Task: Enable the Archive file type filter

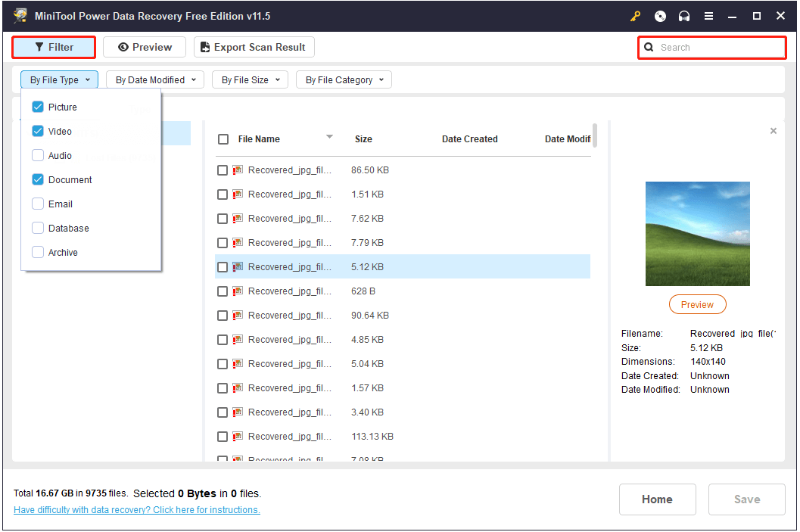Action: pos(38,253)
